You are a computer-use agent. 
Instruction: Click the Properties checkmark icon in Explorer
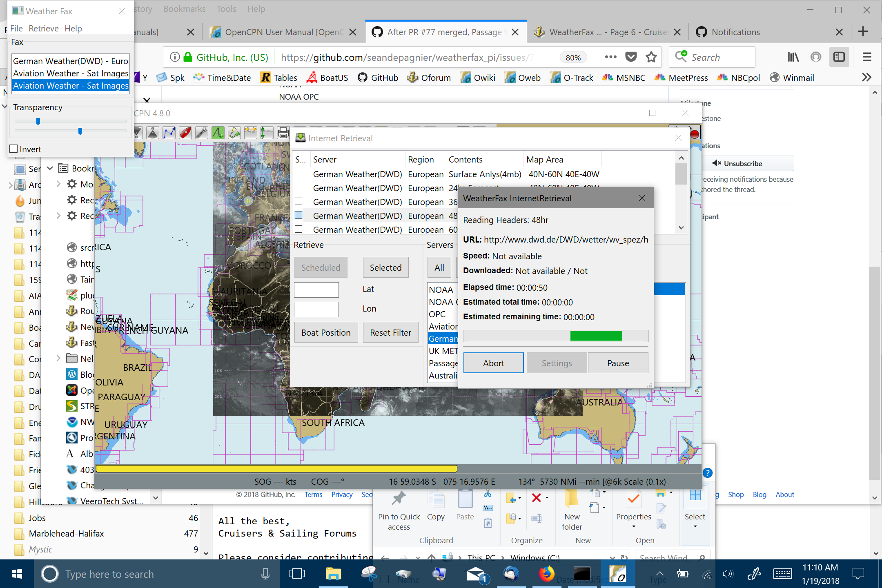point(633,499)
